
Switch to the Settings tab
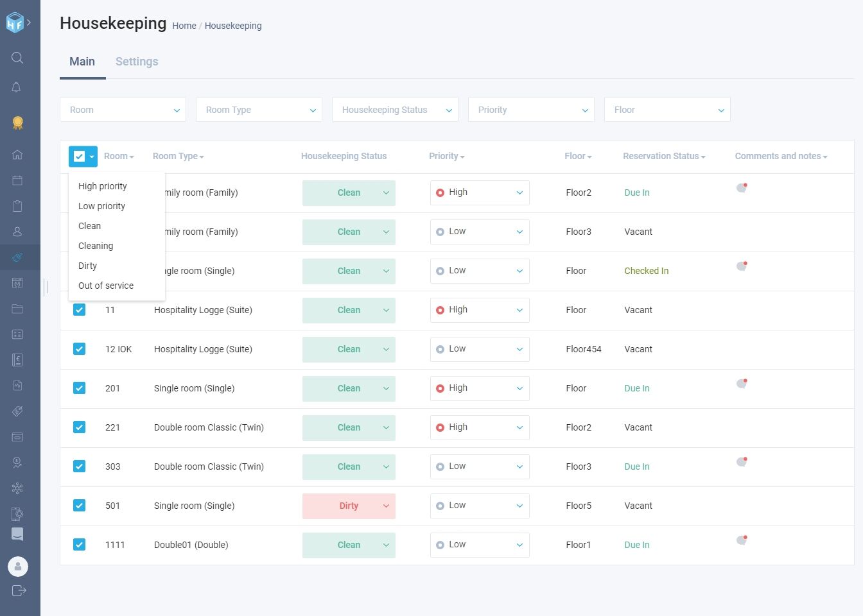tap(137, 62)
